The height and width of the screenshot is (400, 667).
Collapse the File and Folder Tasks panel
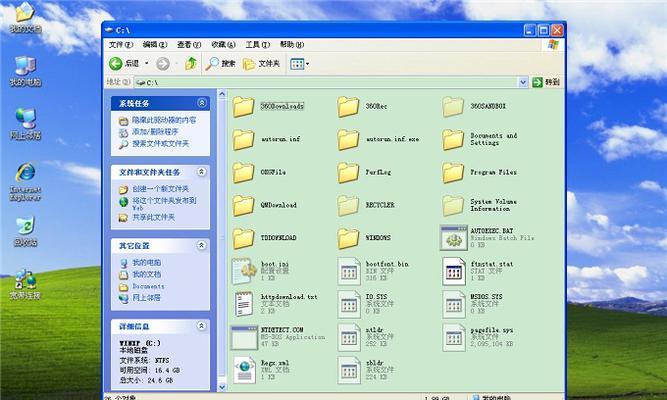click(202, 172)
